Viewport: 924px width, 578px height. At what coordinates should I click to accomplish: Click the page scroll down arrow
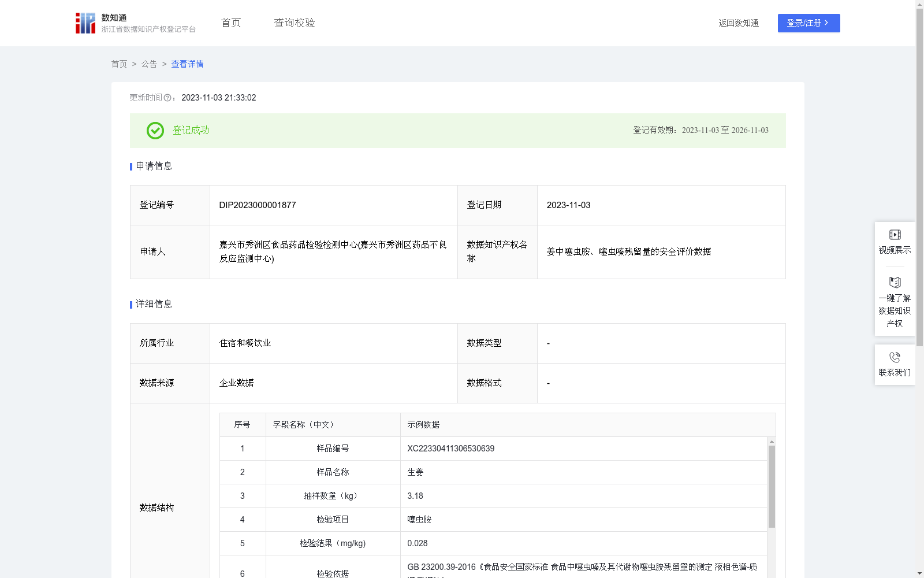click(920, 574)
